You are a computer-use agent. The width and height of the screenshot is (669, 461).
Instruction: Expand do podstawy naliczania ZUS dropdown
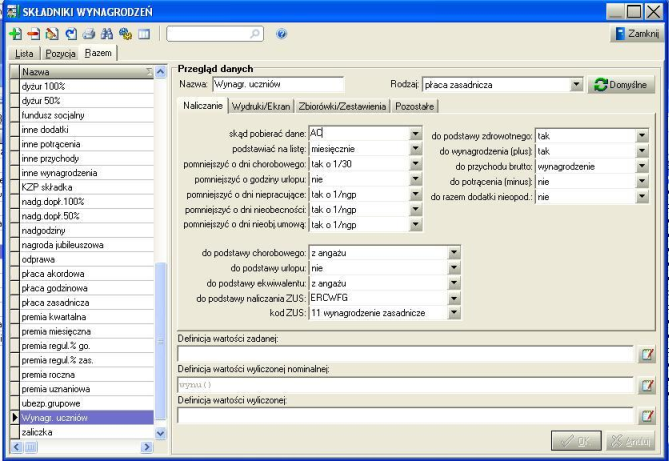click(x=454, y=298)
